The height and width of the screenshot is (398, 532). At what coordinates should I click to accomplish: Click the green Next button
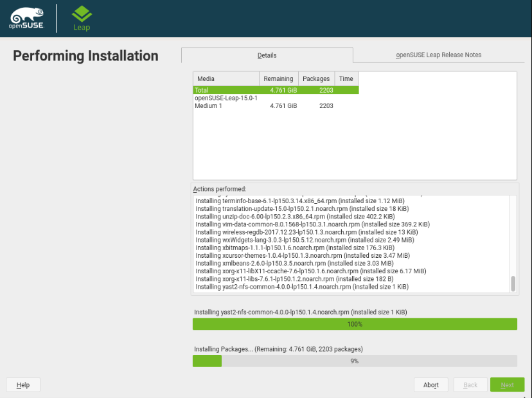[507, 384]
